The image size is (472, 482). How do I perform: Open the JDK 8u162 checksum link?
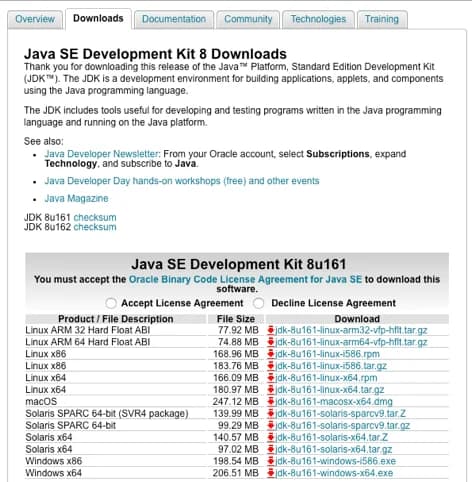(95, 227)
